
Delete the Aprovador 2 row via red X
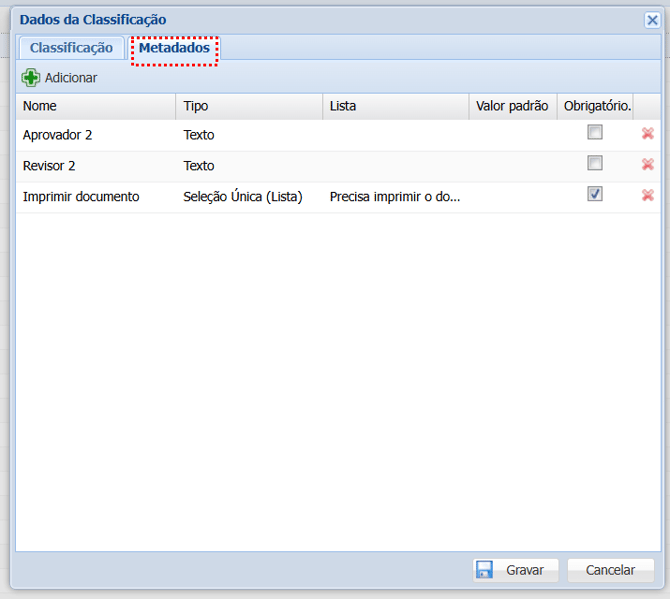click(x=647, y=134)
